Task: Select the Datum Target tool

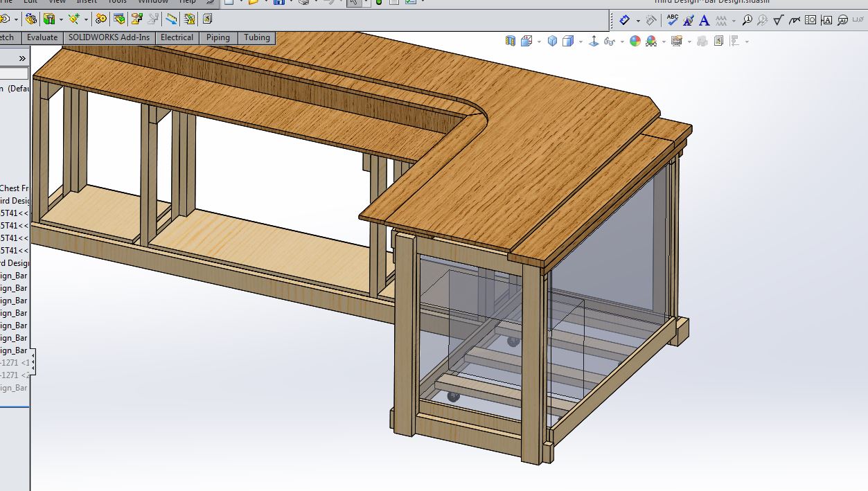Action: pos(842,21)
